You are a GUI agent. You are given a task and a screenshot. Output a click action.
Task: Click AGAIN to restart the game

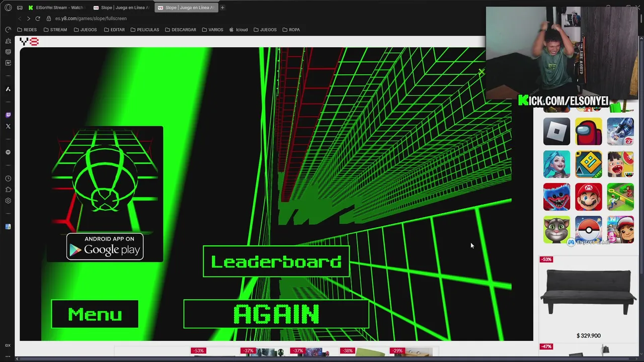click(276, 314)
